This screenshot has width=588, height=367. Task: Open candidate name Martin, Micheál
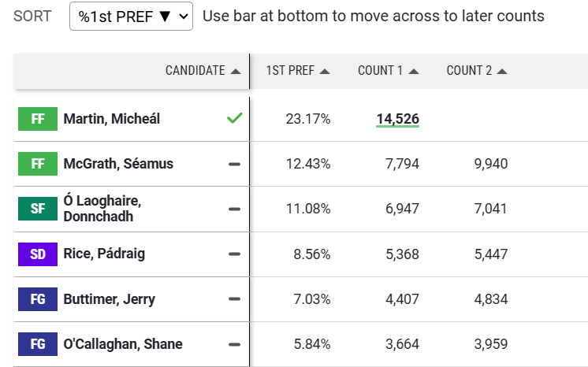111,119
